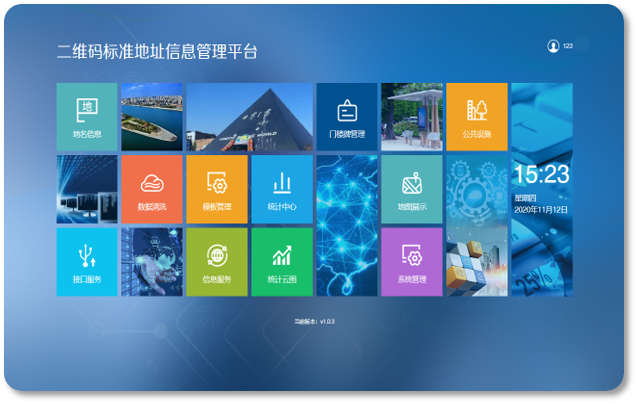Screen dimensions: 637x404
Task: Open the 数据清洗 cloud tile
Action: 152,189
